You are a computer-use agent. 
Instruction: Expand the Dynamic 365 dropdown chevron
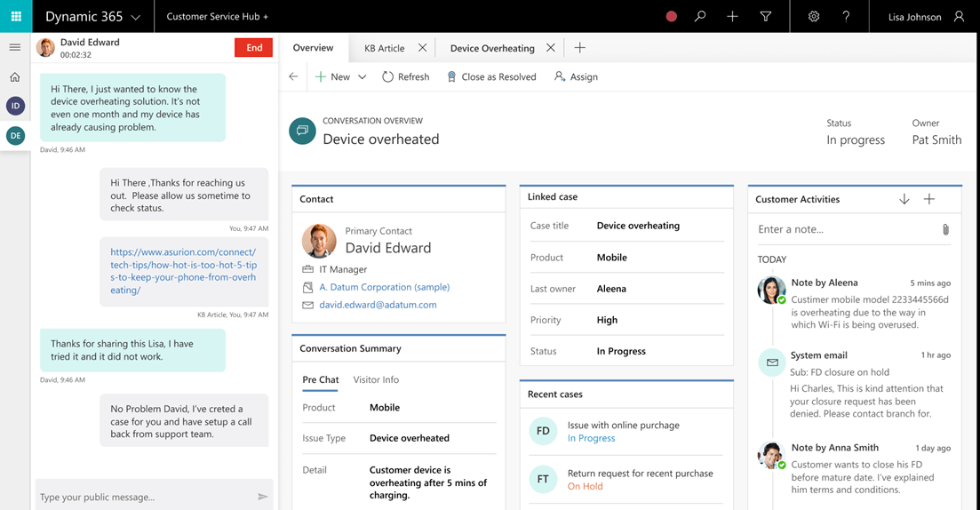click(136, 18)
